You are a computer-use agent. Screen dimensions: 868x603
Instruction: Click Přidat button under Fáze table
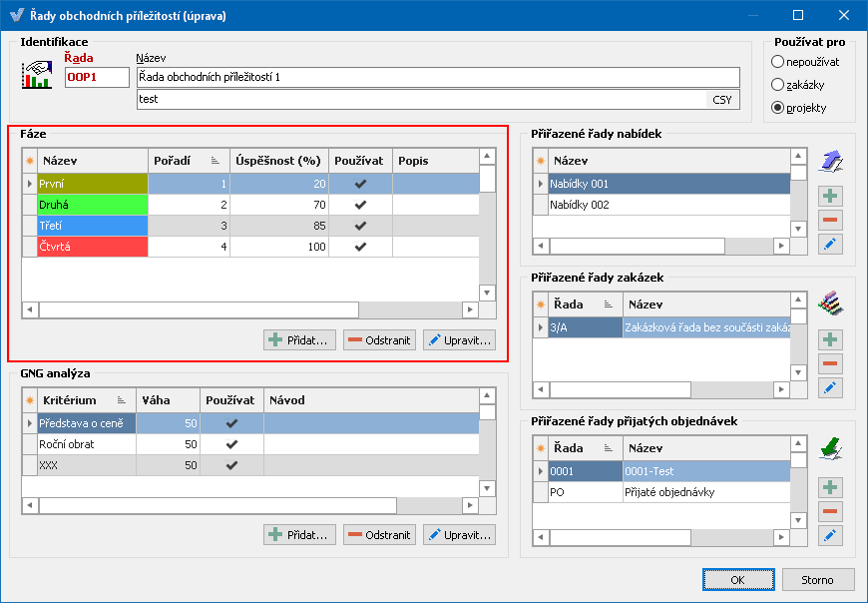point(299,340)
